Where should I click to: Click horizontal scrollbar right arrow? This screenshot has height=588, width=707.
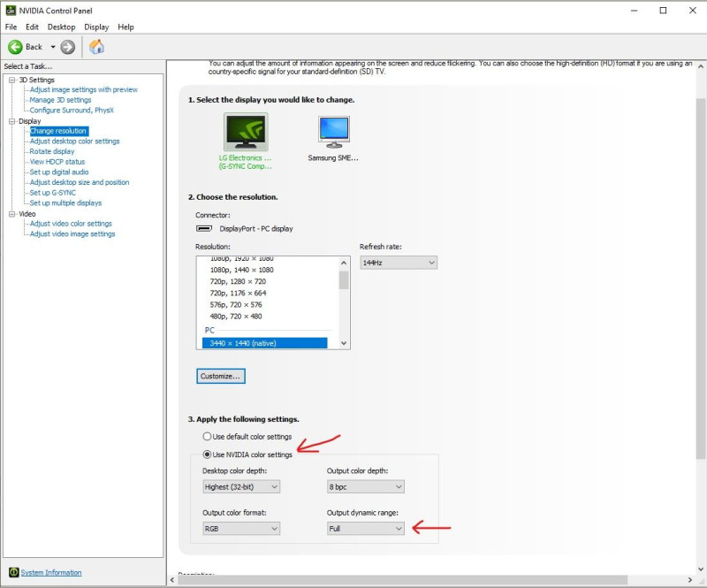click(x=690, y=580)
